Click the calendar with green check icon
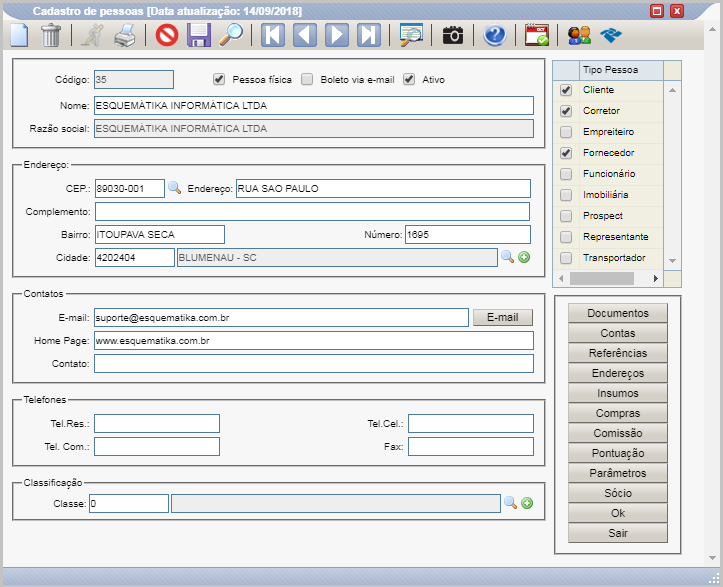Screen dimensions: 723x587 point(537,35)
